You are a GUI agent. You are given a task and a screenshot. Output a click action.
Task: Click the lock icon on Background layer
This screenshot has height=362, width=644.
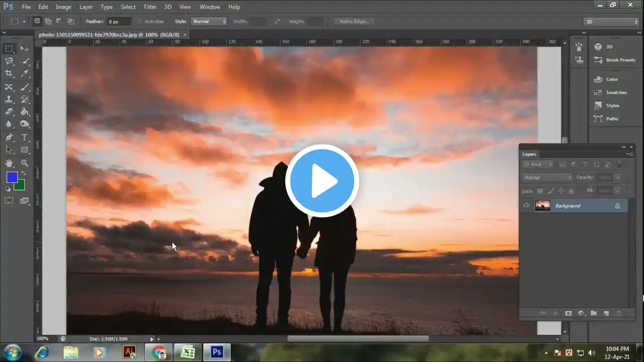(x=617, y=206)
